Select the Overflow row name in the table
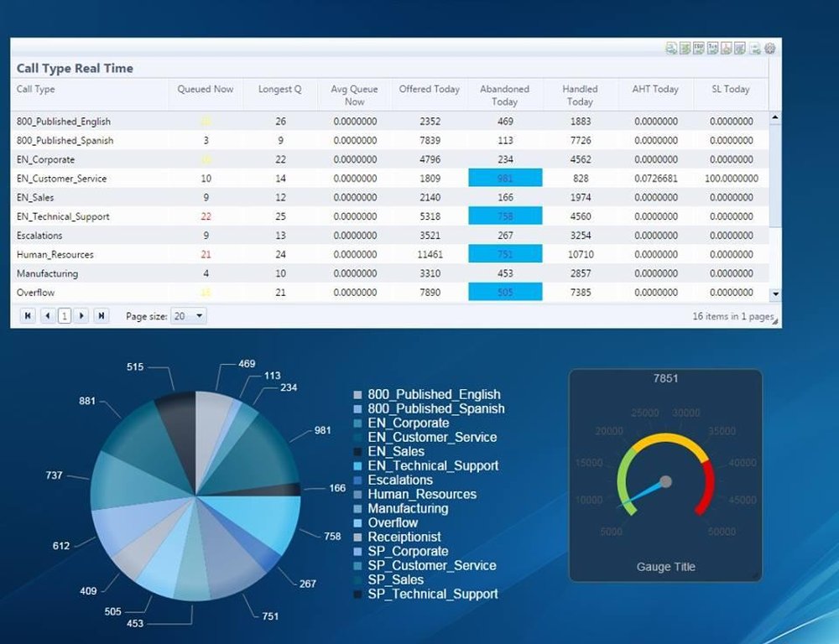Viewport: 839px width, 644px height. (36, 293)
